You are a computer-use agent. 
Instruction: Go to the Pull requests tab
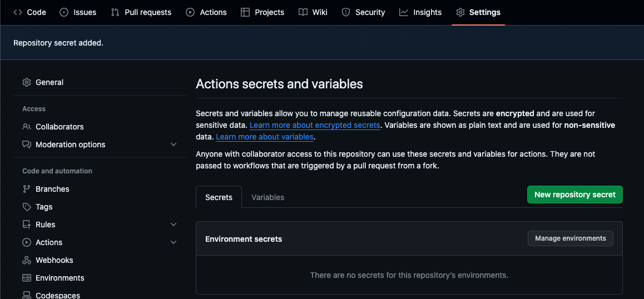(141, 12)
